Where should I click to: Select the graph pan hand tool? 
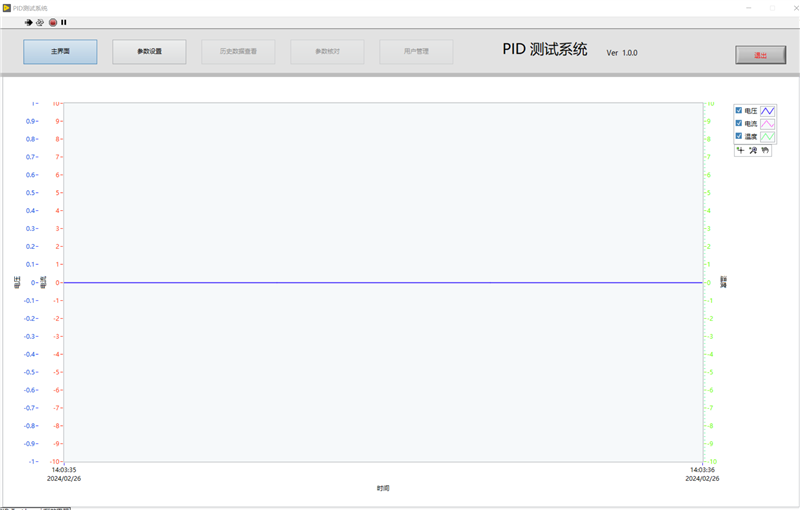point(765,150)
